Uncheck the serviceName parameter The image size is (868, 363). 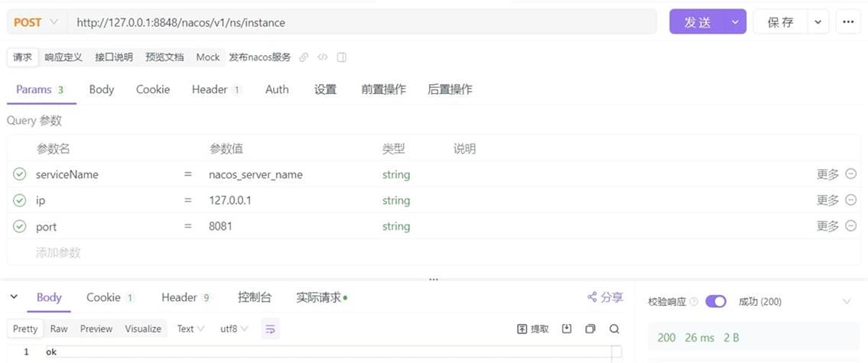pos(20,174)
